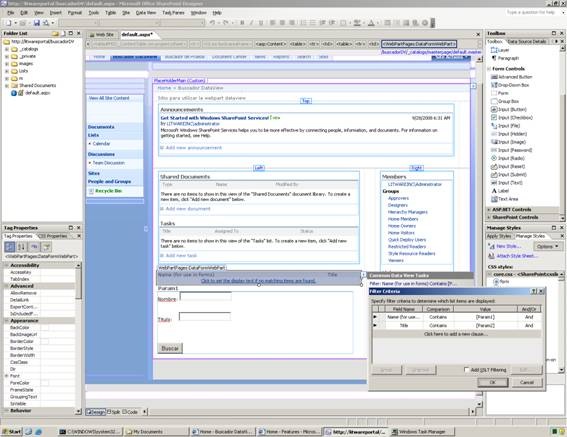Click the Undo icon in the toolbar
This screenshot has height=437, width=567.
pyautogui.click(x=212, y=23)
